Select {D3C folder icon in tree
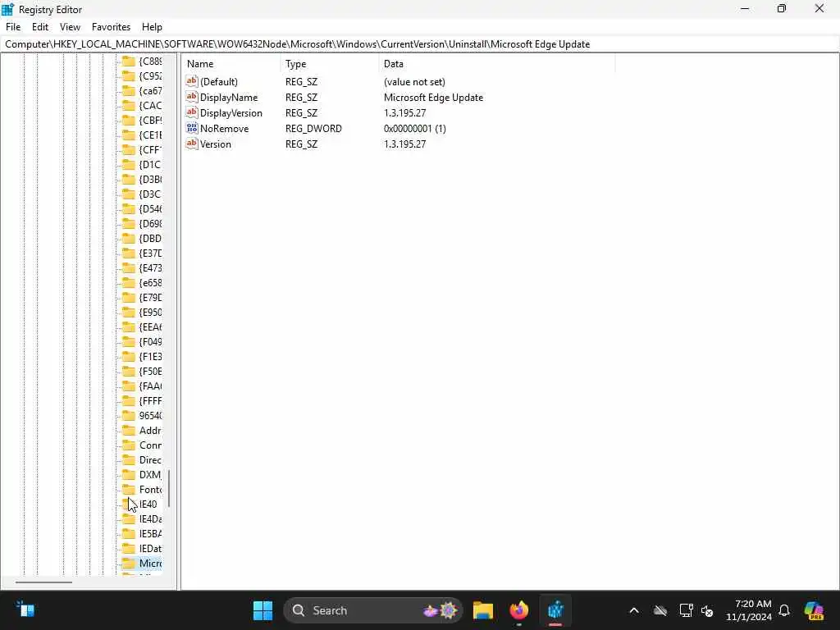840x630 pixels. coord(129,194)
